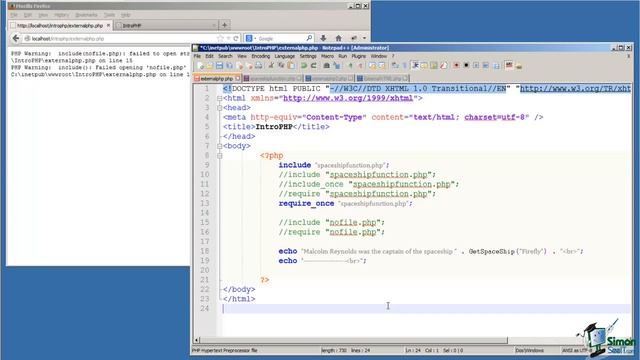Click the status bar length and lines entry

point(345,350)
